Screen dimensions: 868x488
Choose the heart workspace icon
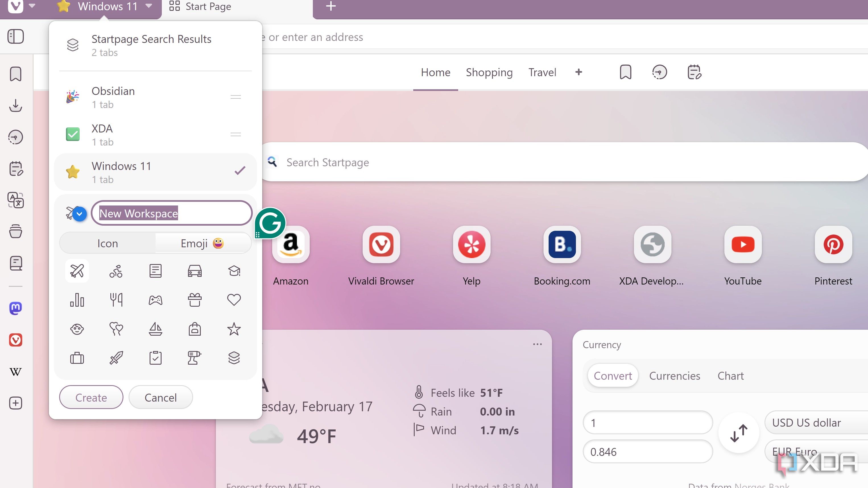(x=234, y=300)
